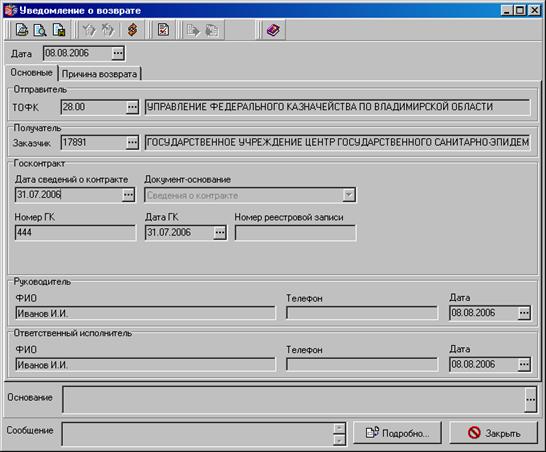Click the Подробно... button
This screenshot has width=546, height=452.
pyautogui.click(x=397, y=433)
